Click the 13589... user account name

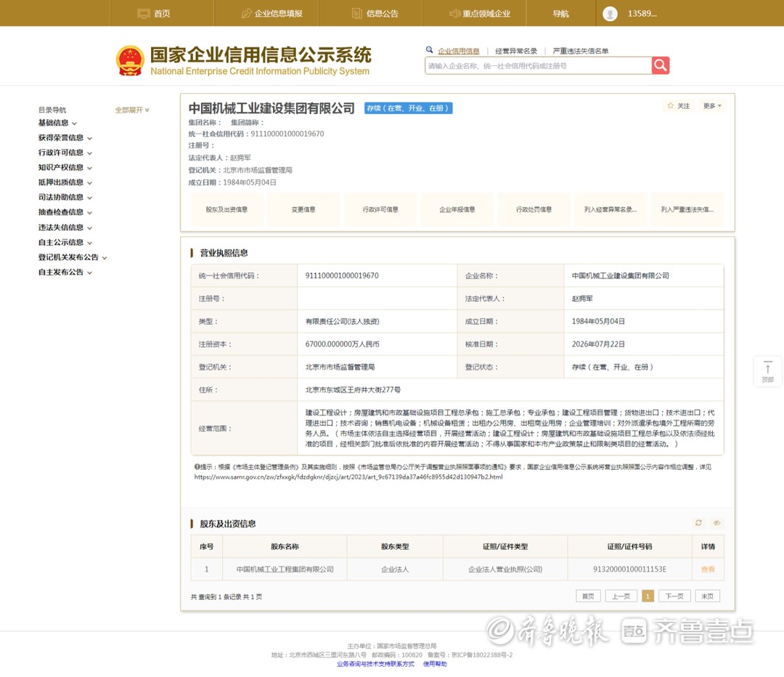(x=642, y=14)
